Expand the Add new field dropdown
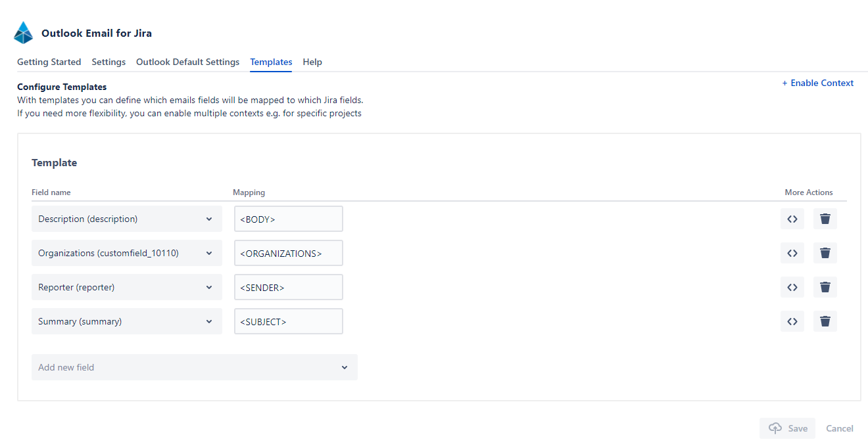The height and width of the screenshot is (448, 868). tap(194, 367)
